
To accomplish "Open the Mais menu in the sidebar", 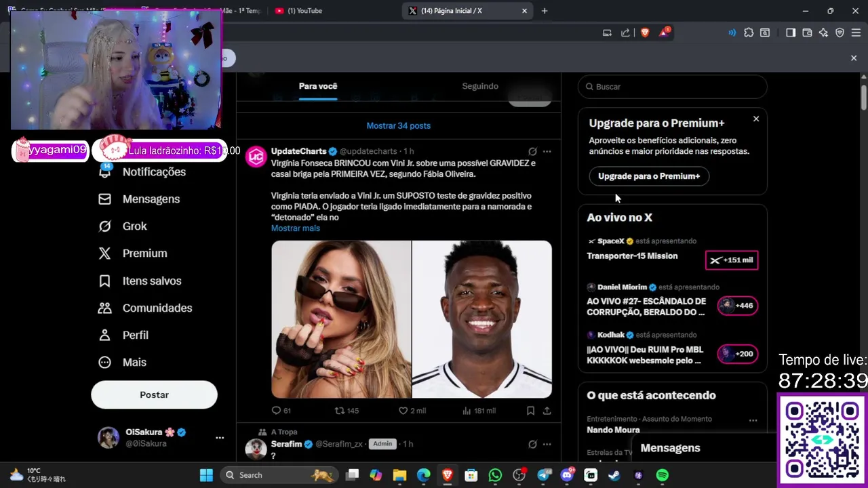I will coord(123,362).
